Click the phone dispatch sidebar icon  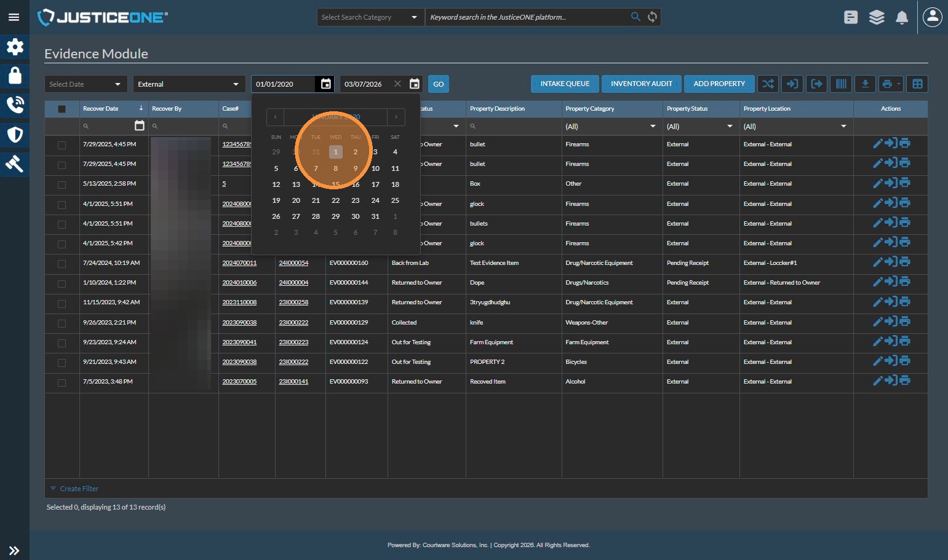(15, 105)
